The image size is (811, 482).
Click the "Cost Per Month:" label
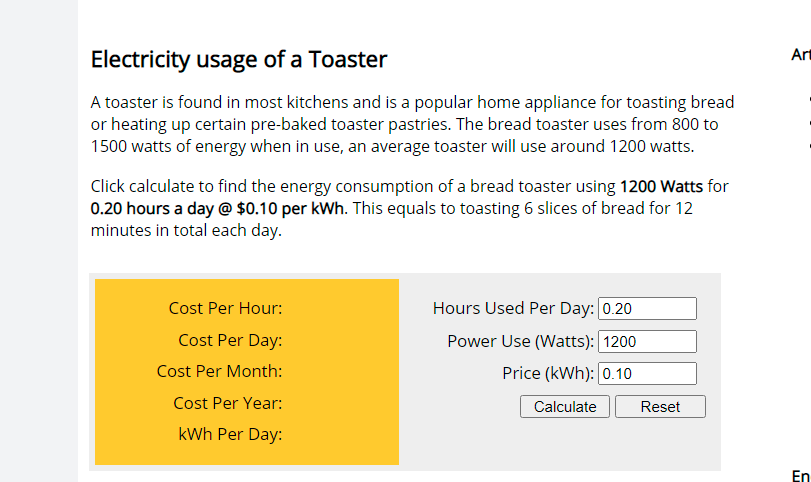219,371
